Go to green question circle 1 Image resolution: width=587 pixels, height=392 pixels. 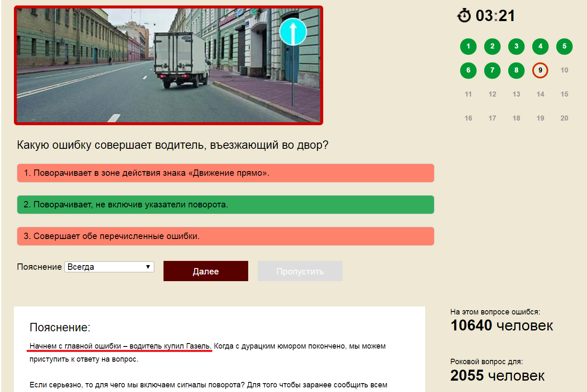pyautogui.click(x=468, y=46)
